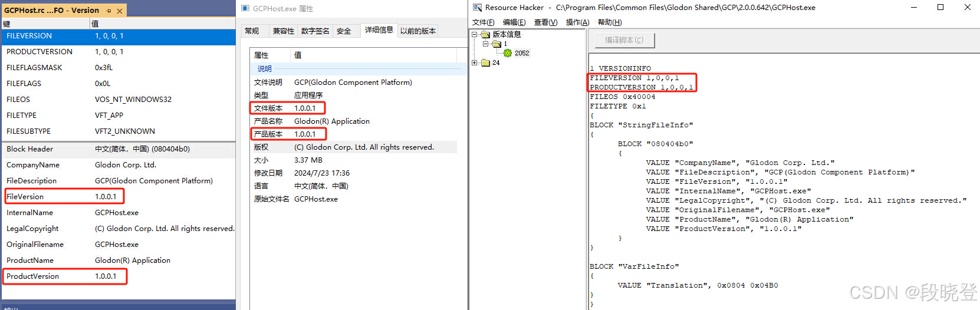Image resolution: width=980 pixels, height=310 pixels.
Task: Click the 编译脚本(C) button
Action: coord(624,40)
